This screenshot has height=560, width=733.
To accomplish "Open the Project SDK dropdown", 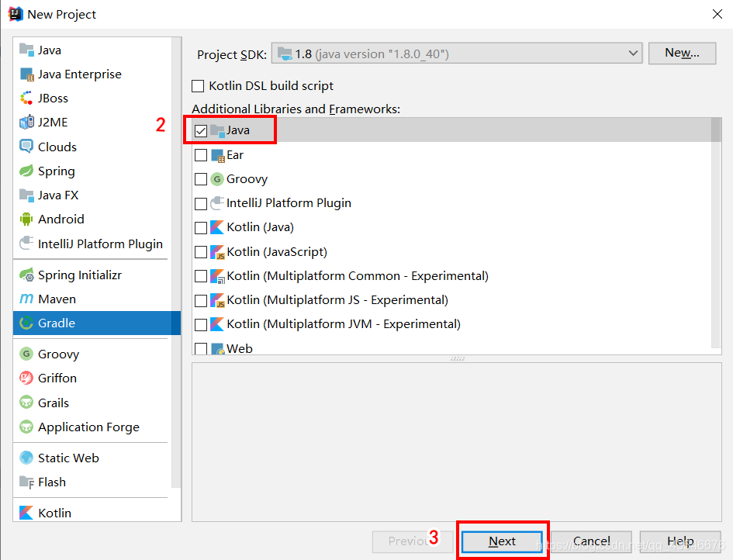I will [457, 54].
